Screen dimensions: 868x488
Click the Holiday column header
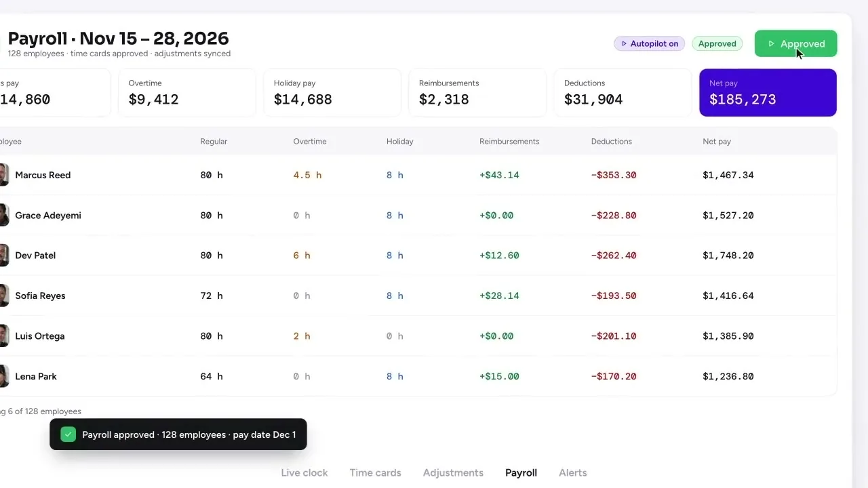(x=399, y=142)
